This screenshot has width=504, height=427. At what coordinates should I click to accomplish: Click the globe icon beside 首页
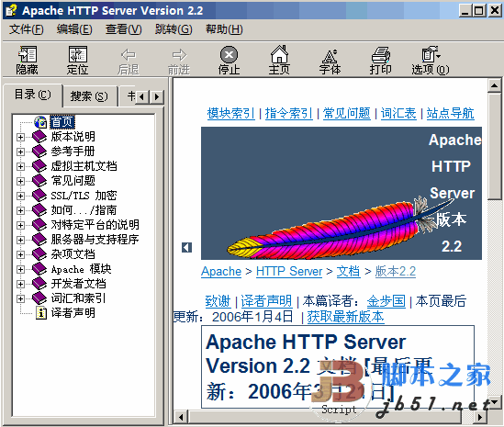[40, 122]
